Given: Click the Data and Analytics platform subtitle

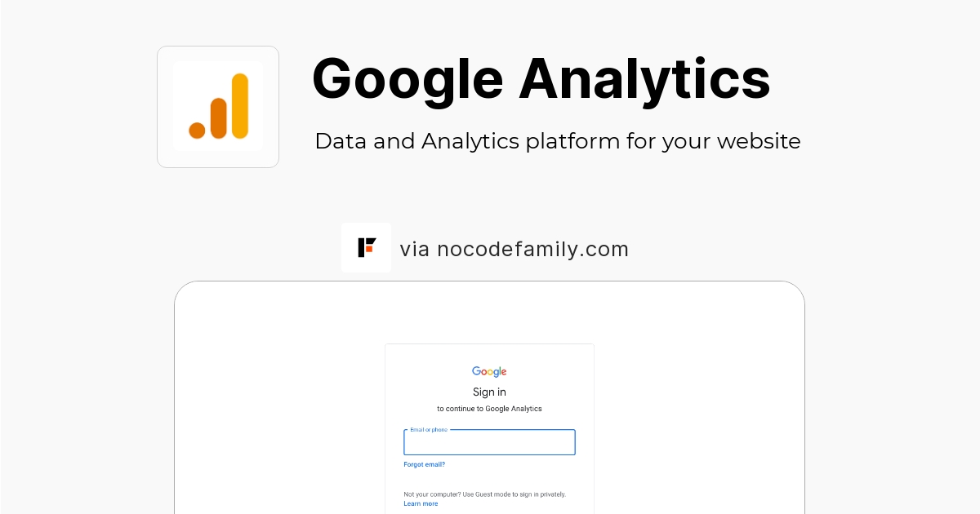Looking at the screenshot, I should [557, 141].
